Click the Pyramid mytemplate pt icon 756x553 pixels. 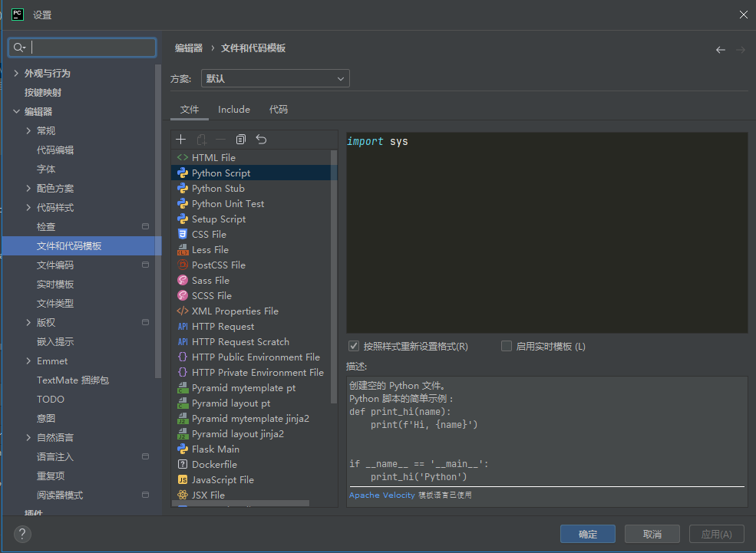coord(182,388)
